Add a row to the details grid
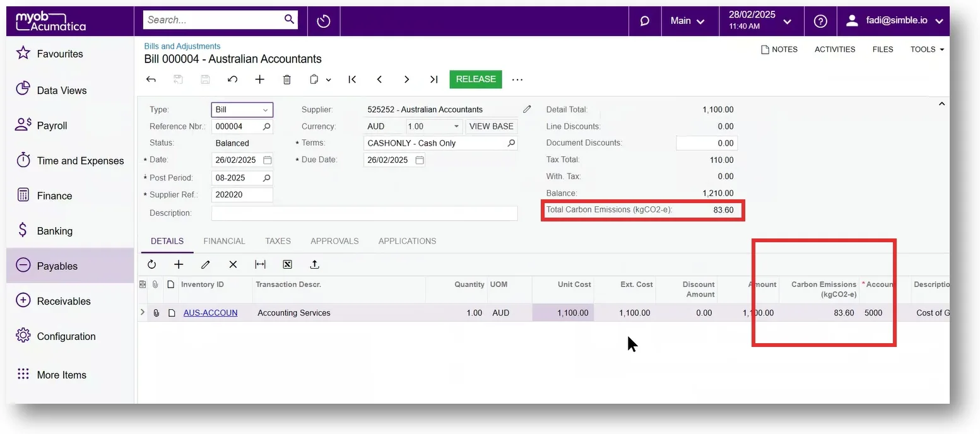Screen dimensions: 980x434 click(x=179, y=264)
